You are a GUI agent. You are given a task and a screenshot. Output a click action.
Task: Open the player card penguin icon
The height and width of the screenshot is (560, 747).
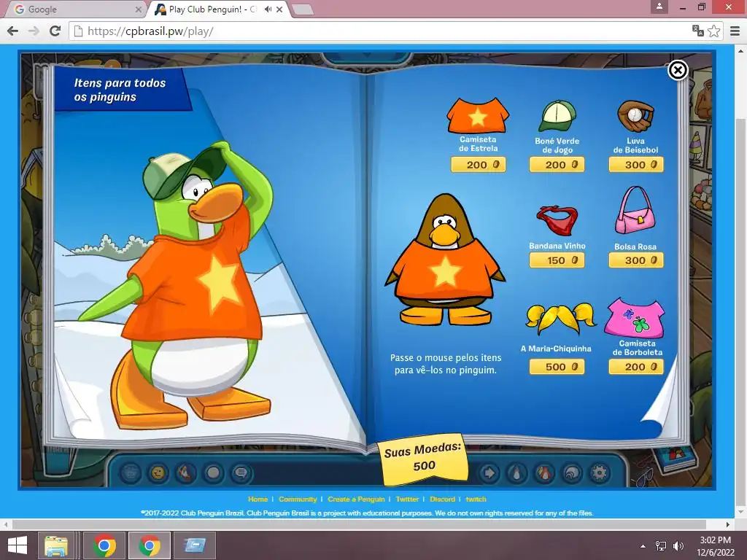[x=516, y=472]
